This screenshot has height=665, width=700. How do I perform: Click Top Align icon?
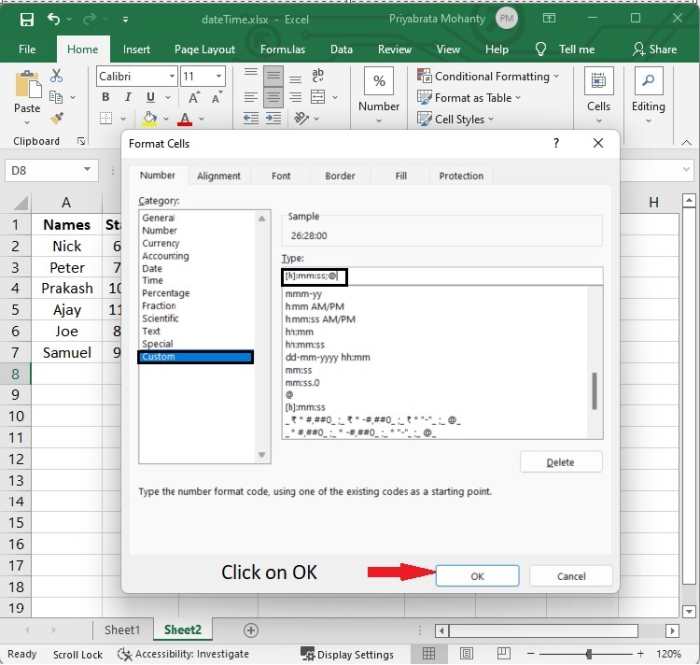(251, 75)
